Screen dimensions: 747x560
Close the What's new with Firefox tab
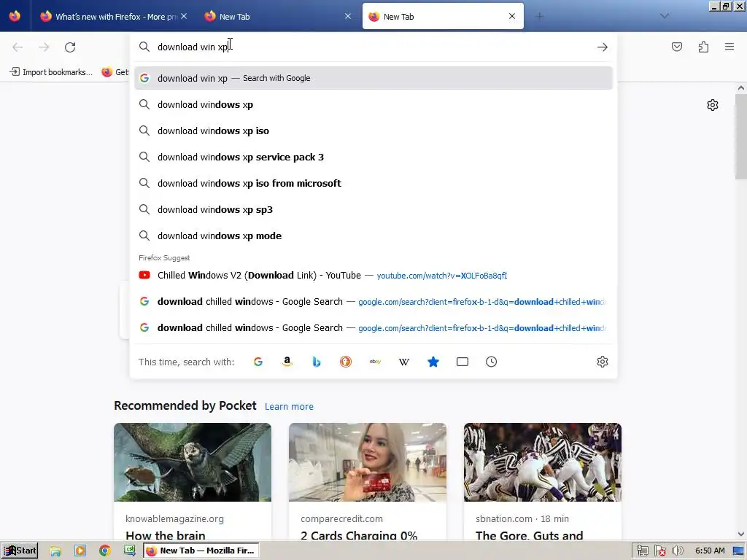point(184,16)
